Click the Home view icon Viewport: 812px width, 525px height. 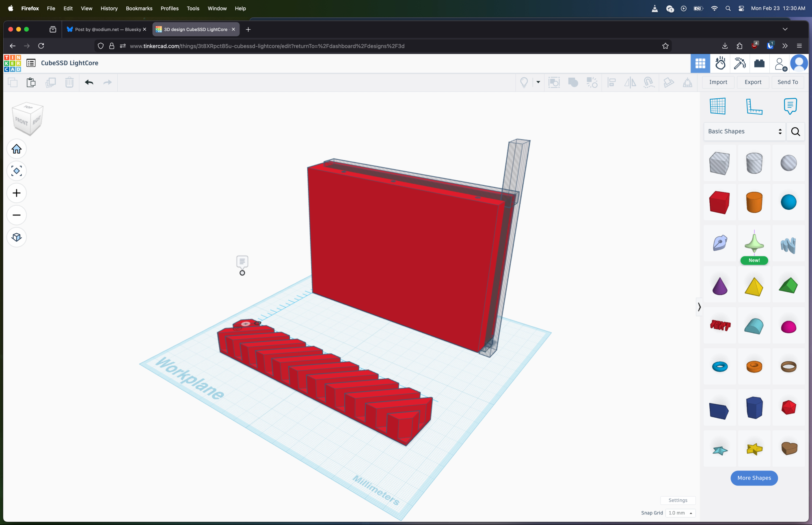[17, 149]
